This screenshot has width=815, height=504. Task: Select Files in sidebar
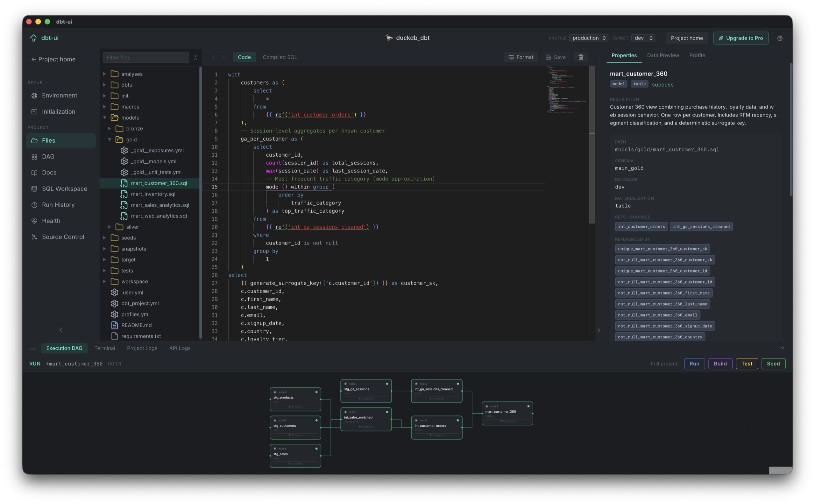(61, 140)
